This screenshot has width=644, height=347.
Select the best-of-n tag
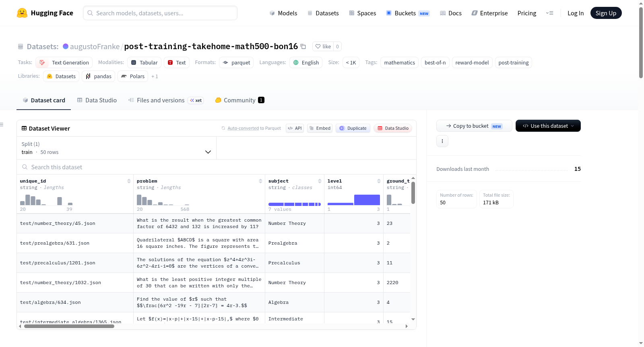click(435, 62)
